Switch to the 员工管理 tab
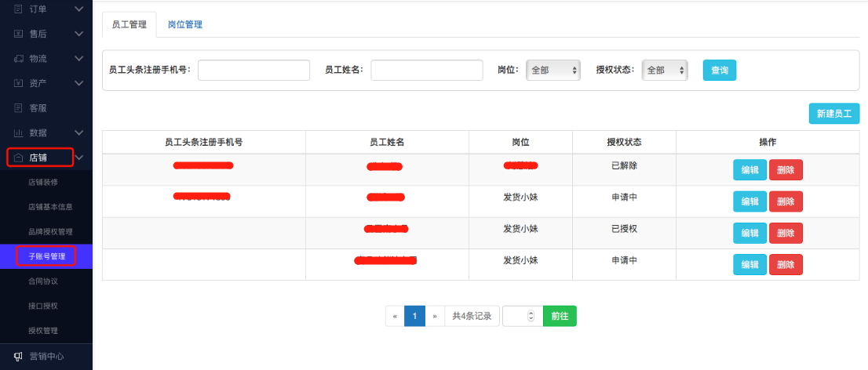Viewport: 868px width, 370px height. (129, 24)
